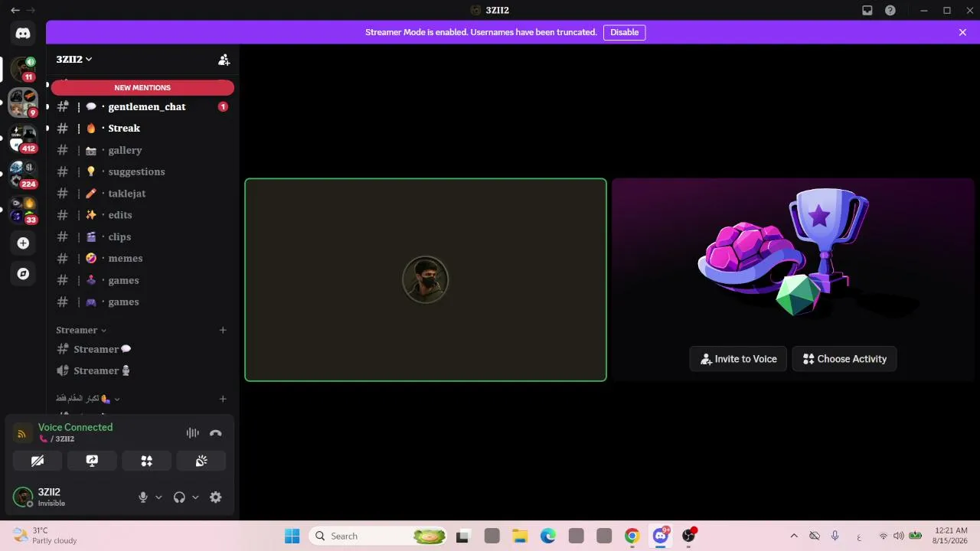
Task: Open the weather widget showing 31°C
Action: [45, 536]
